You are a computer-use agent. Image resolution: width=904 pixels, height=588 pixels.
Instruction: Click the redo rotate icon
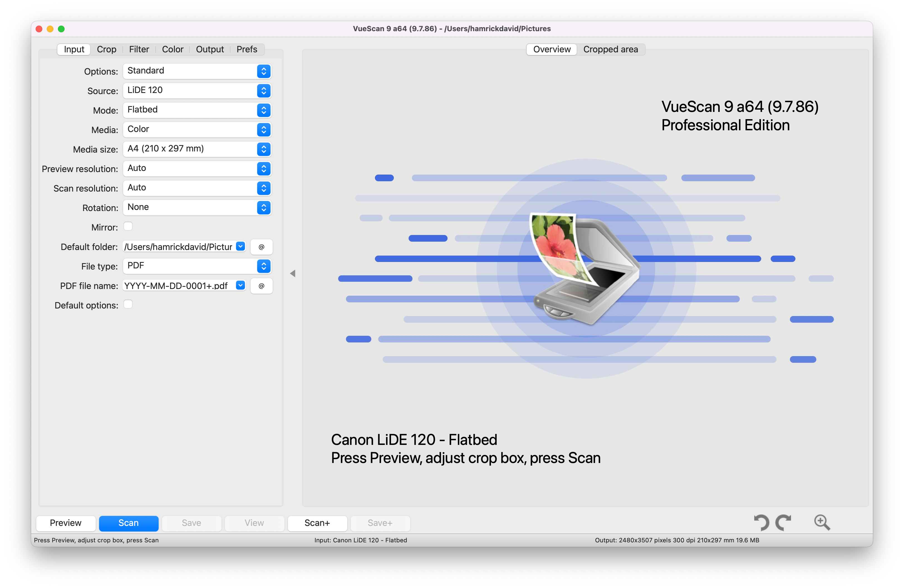(x=785, y=521)
